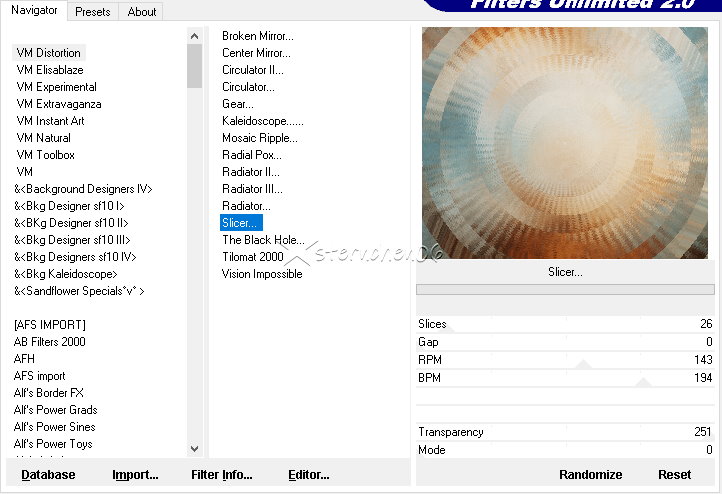Open the filter Editor
The image size is (722, 494).
click(x=308, y=475)
